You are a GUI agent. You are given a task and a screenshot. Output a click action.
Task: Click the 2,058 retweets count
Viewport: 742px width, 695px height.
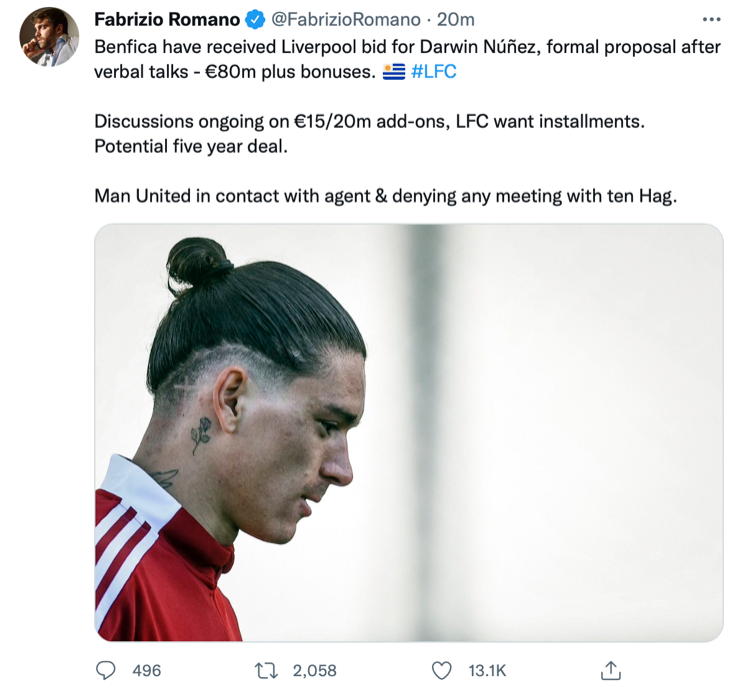point(314,670)
